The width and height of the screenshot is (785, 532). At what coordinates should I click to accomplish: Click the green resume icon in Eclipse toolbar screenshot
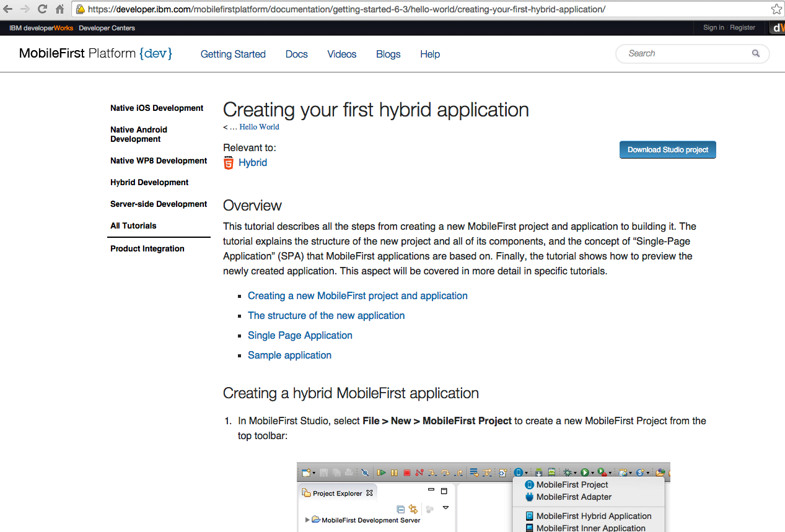tap(382, 473)
